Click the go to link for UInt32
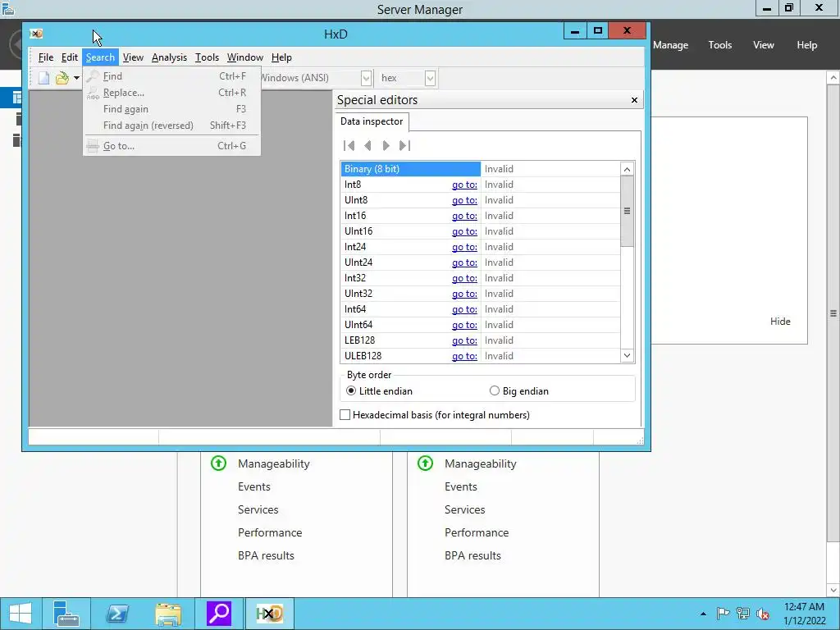Screen dimensions: 840x630 (x=464, y=294)
